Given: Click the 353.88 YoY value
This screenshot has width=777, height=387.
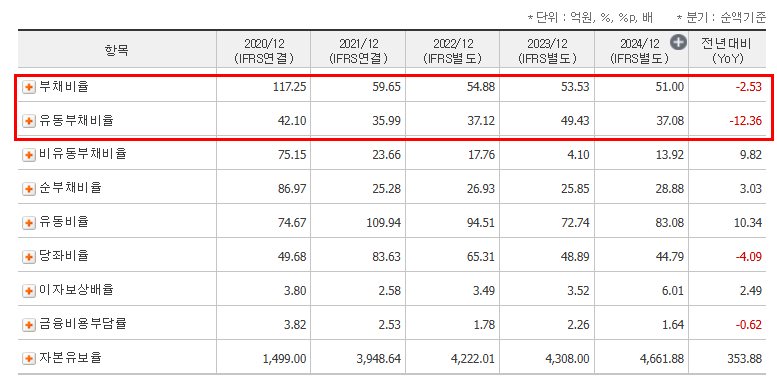Looking at the screenshot, I should click(746, 359).
